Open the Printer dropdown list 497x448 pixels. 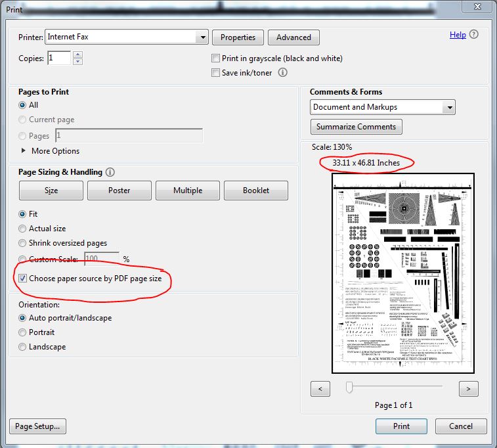(x=202, y=37)
